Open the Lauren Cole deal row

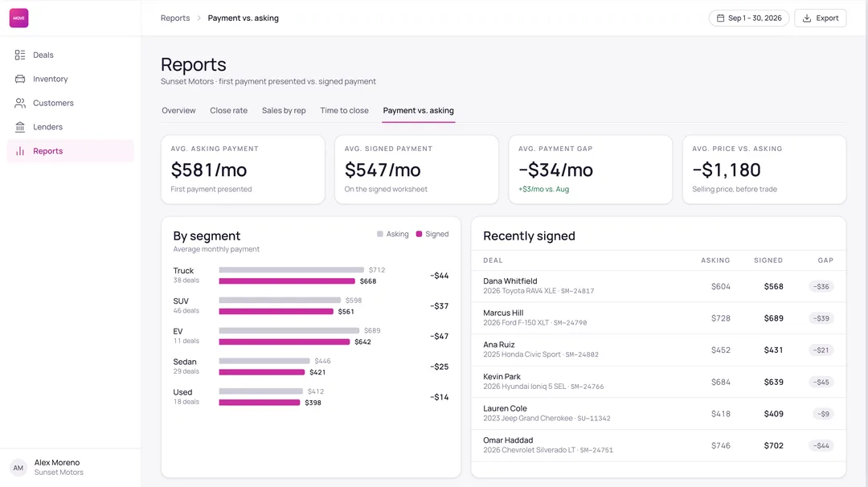tap(658, 413)
